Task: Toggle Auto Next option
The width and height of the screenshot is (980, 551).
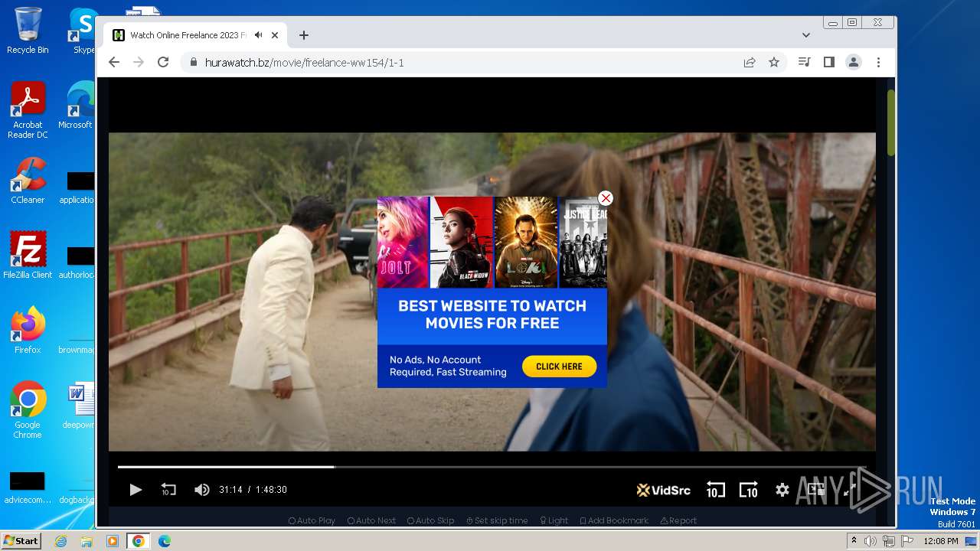Action: [x=371, y=520]
